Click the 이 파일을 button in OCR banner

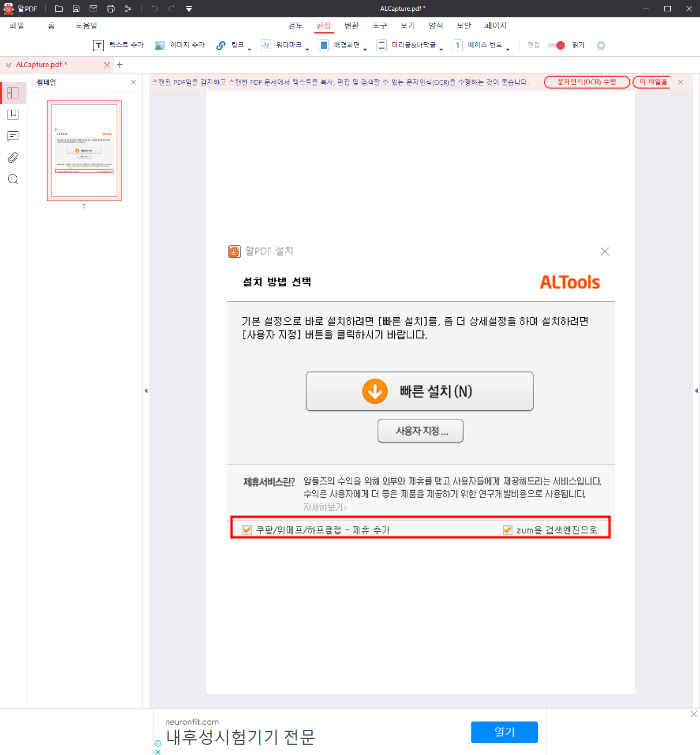tap(652, 82)
